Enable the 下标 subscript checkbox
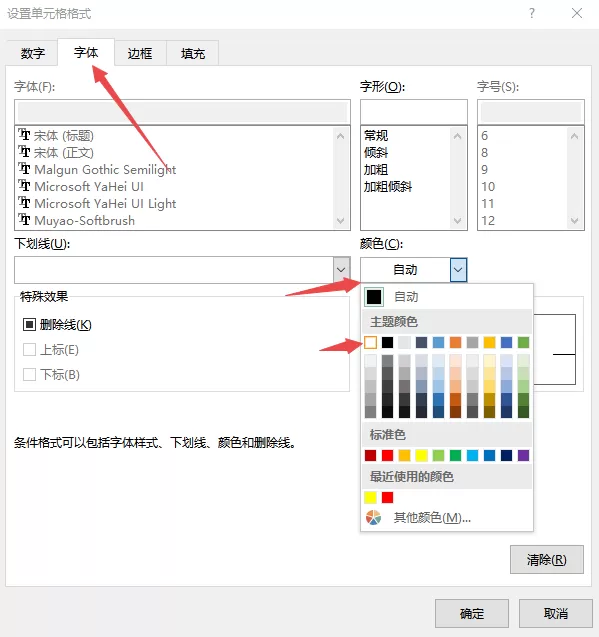 (29, 374)
